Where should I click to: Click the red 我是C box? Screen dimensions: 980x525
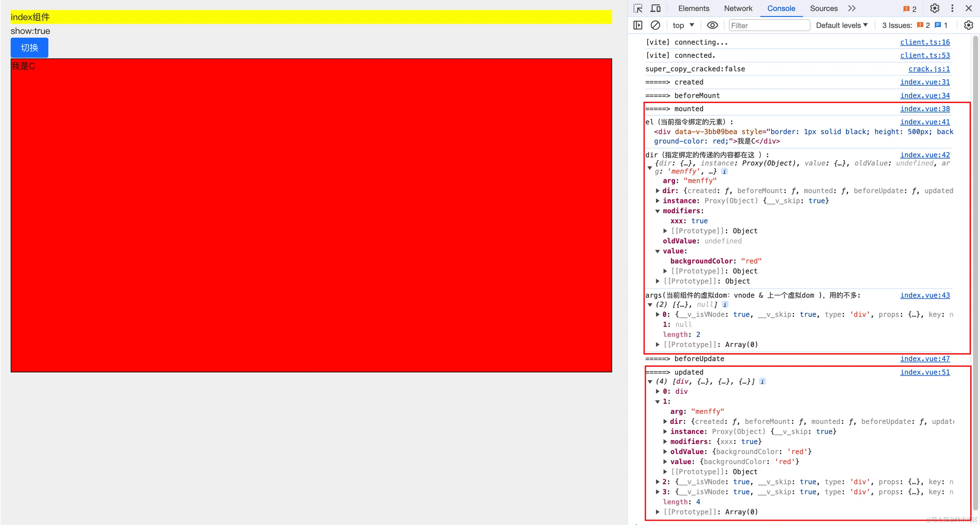[311, 215]
